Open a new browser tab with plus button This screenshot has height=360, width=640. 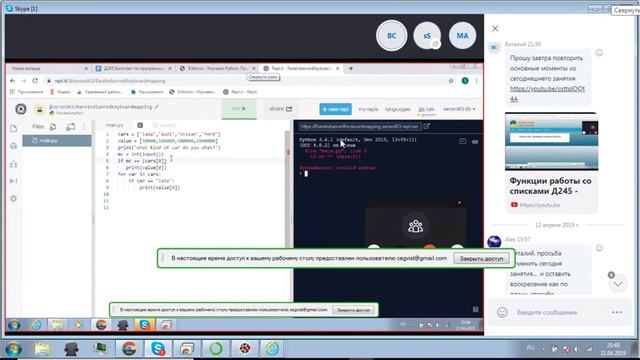click(x=351, y=68)
